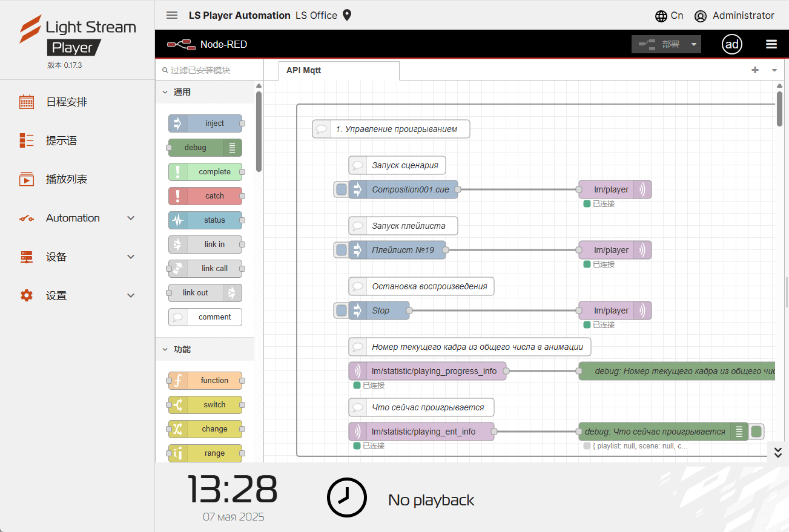Viewport: 789px width, 532px height.
Task: Click the double-chevron expand button at canvas bottom
Action: coord(778,452)
